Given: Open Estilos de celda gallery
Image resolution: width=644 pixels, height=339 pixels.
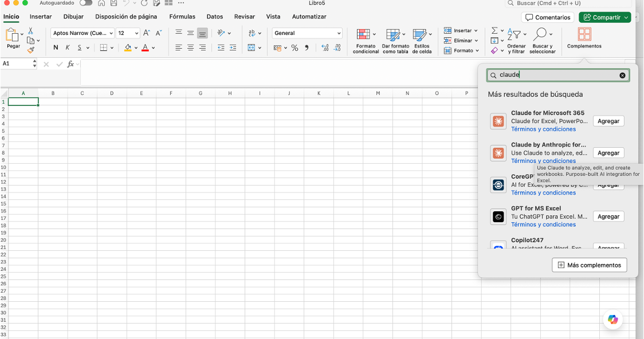Looking at the screenshot, I should 422,41.
